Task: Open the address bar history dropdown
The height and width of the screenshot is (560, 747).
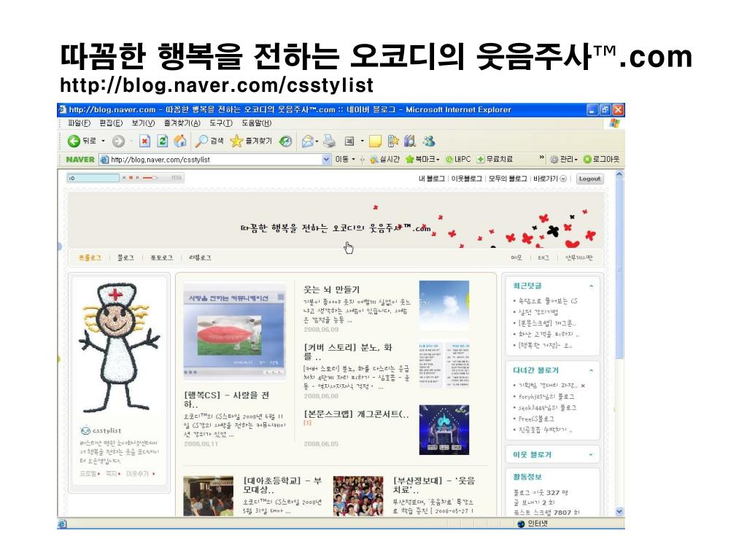Action: 326,160
